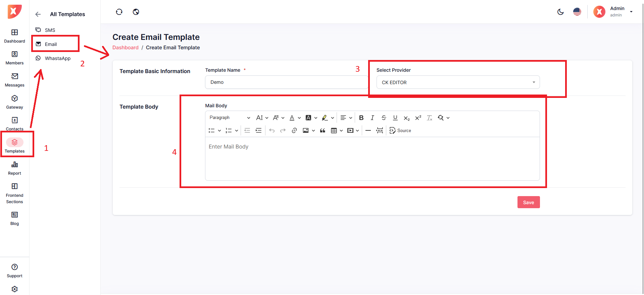The width and height of the screenshot is (644, 295).
Task: Insert a link using the link icon
Action: coord(294,130)
